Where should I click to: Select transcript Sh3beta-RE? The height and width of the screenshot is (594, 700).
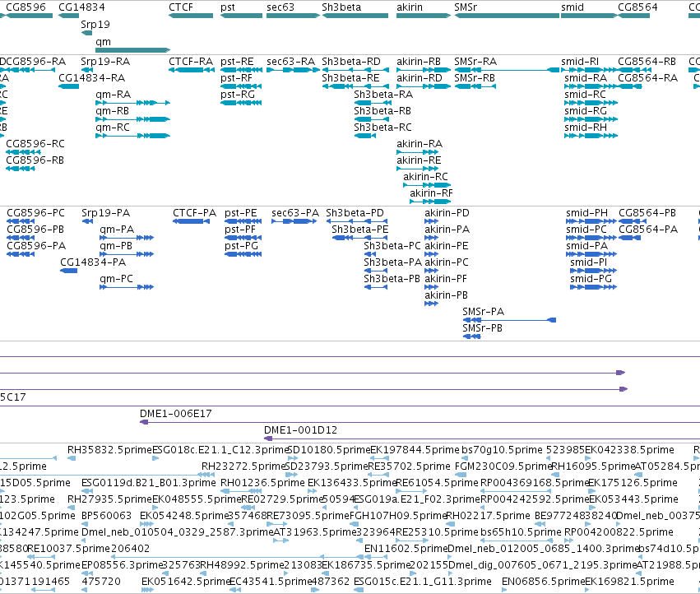tap(355, 86)
